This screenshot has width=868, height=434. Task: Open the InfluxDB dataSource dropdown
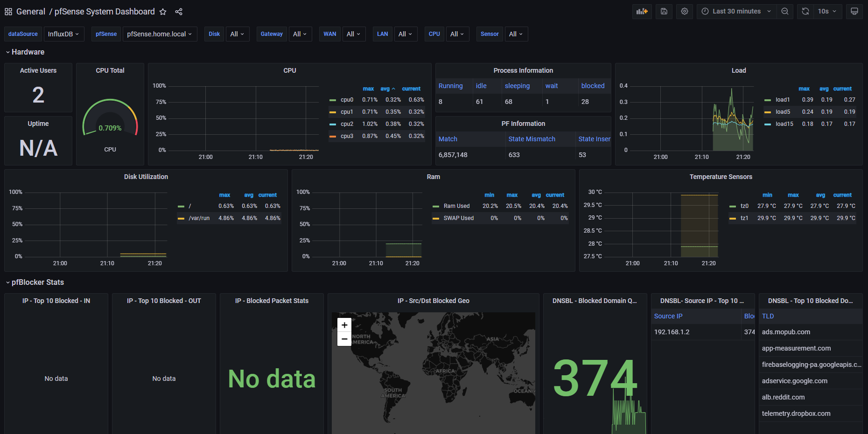pos(63,34)
